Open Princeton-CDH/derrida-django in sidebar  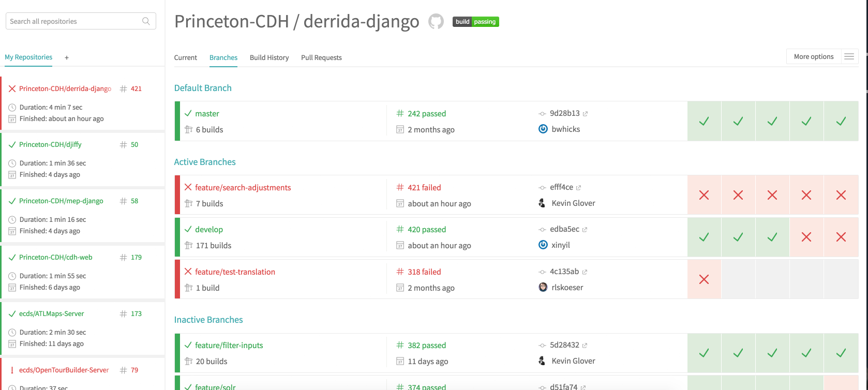65,88
